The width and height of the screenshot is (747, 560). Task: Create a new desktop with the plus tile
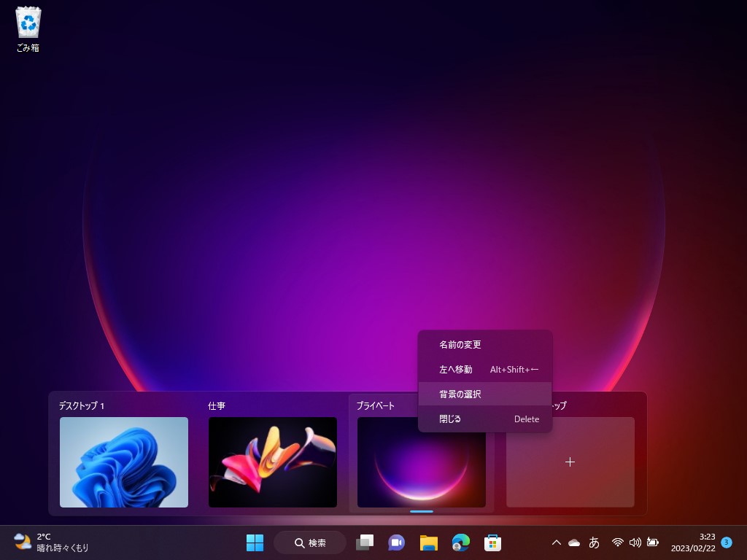coord(570,462)
